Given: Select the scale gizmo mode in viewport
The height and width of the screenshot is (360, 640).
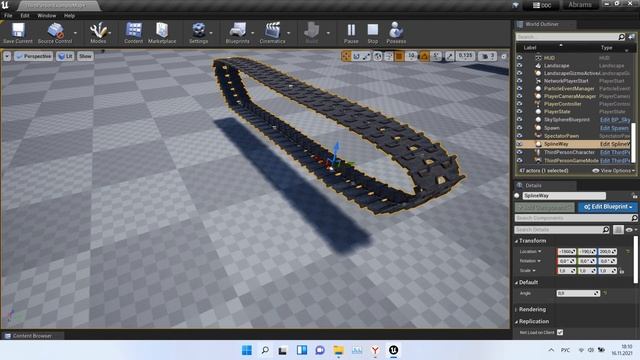Looking at the screenshot, I should (x=367, y=56).
